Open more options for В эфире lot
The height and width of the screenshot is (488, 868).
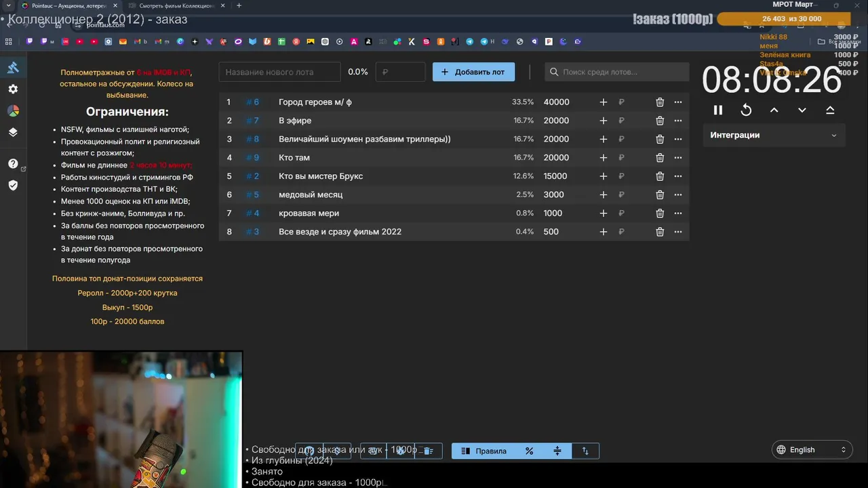click(x=678, y=121)
